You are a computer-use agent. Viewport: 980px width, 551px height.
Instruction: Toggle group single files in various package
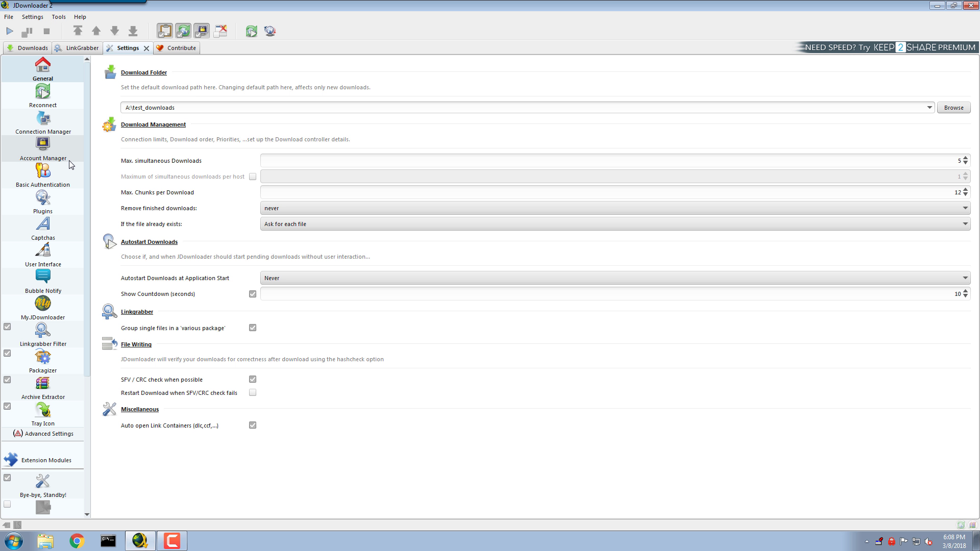(253, 328)
